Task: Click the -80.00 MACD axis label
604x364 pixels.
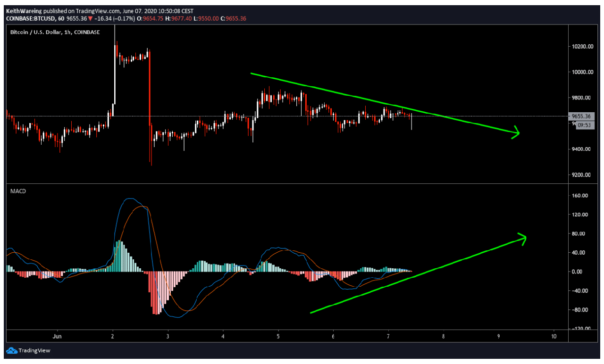Action: 580,310
